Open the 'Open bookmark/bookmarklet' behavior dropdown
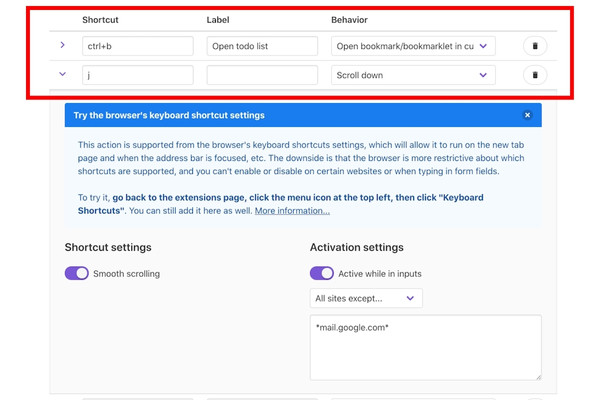 pyautogui.click(x=413, y=46)
